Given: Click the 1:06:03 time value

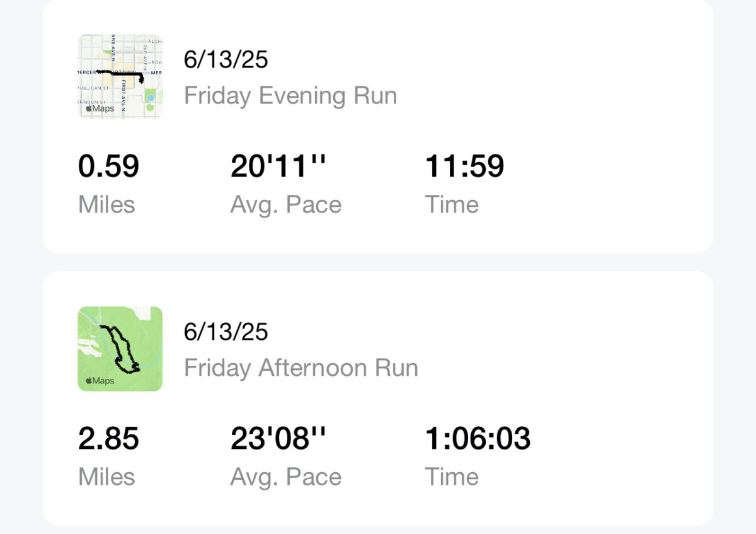Looking at the screenshot, I should coord(478,439).
